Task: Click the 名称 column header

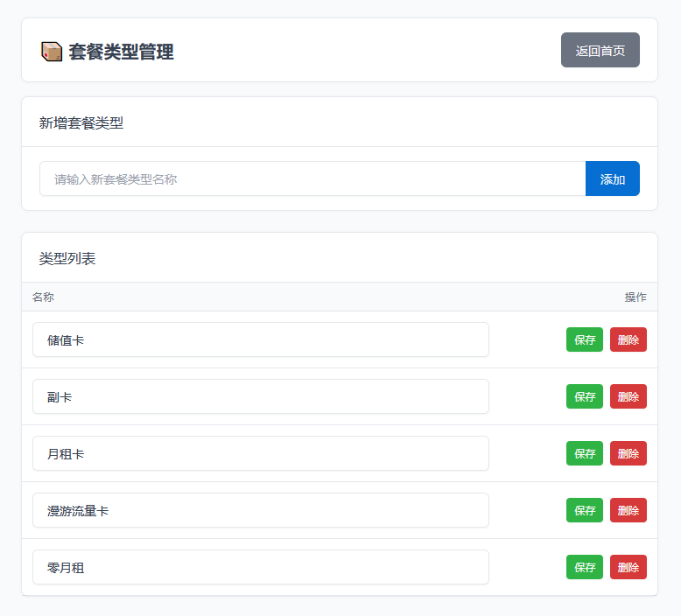Action: coord(43,297)
